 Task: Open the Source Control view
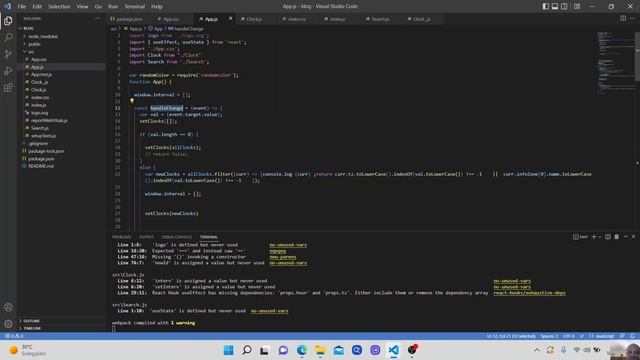pos(8,54)
